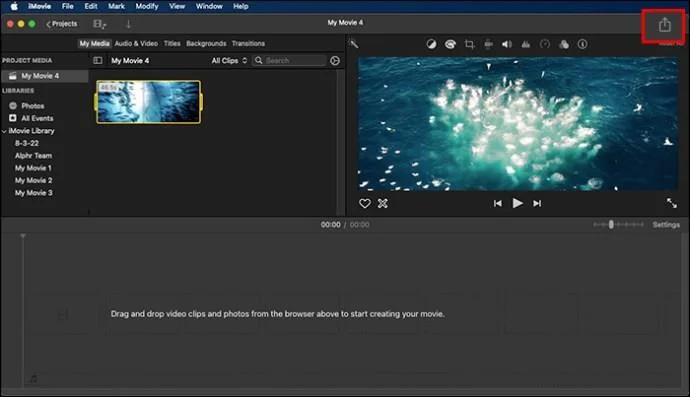The image size is (690, 397).
Task: Open the color correction palette tool
Action: [x=450, y=44]
